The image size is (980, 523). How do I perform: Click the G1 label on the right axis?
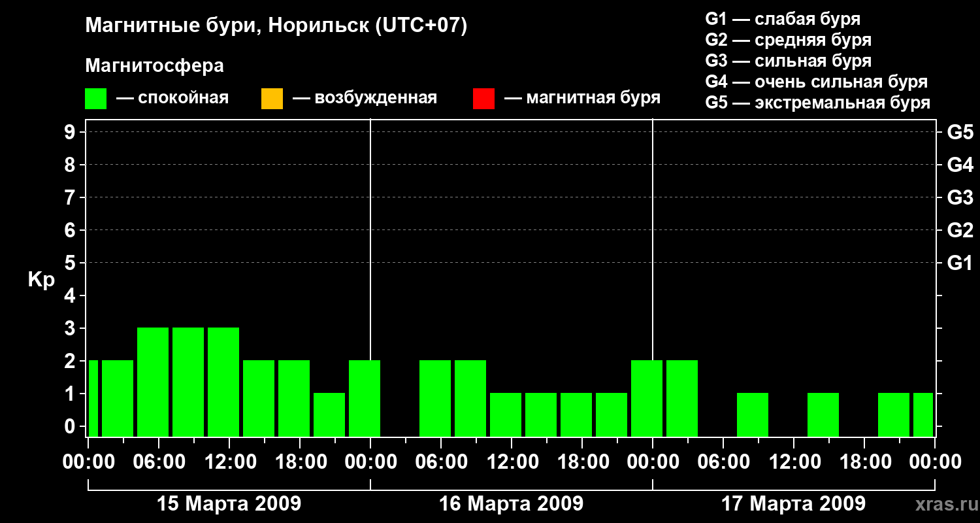(x=960, y=263)
